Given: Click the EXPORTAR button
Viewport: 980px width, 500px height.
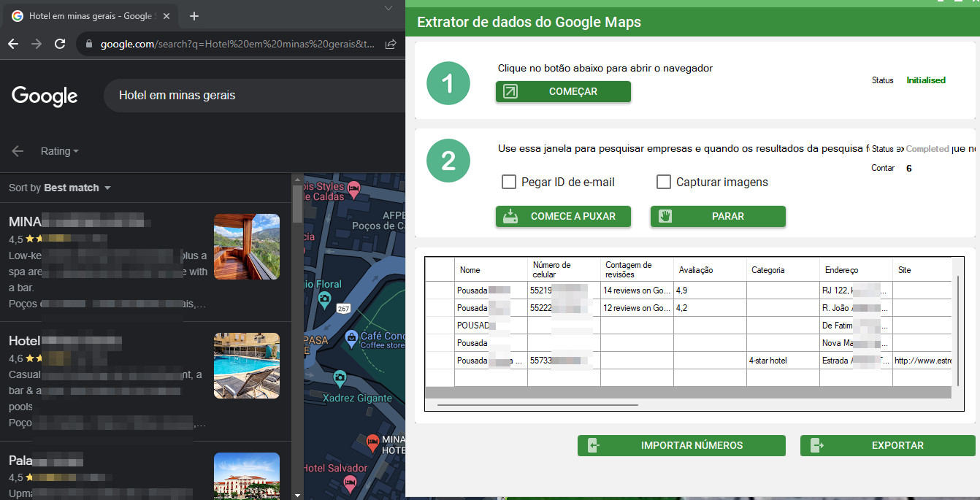Looking at the screenshot, I should (x=887, y=445).
